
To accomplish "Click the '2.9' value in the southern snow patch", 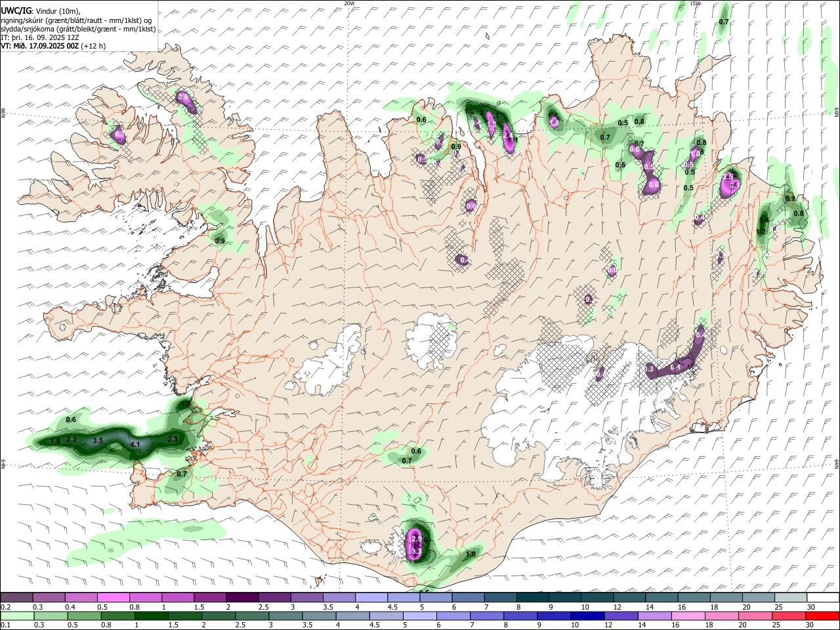I will point(416,539).
